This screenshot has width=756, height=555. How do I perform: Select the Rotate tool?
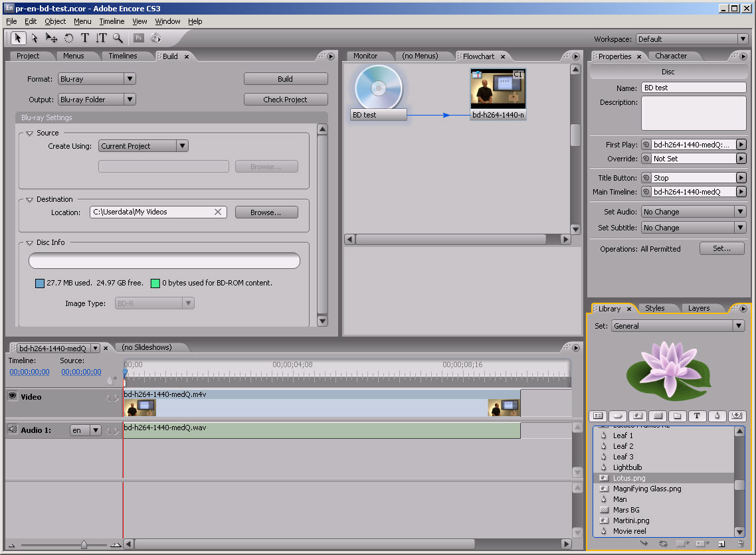coord(68,38)
